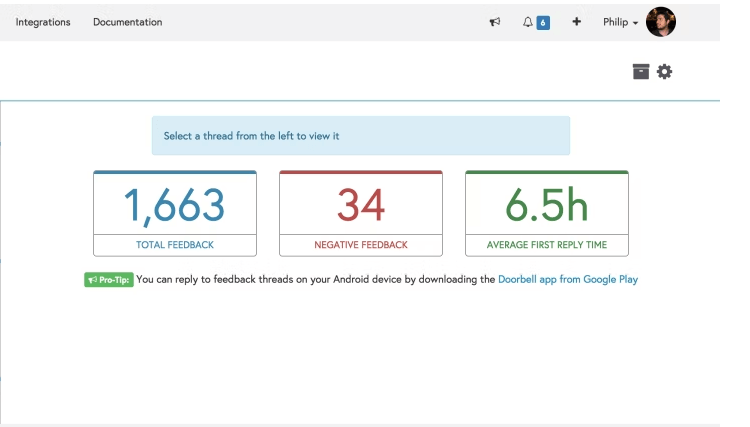Click the megaphone announcements icon

pos(495,22)
